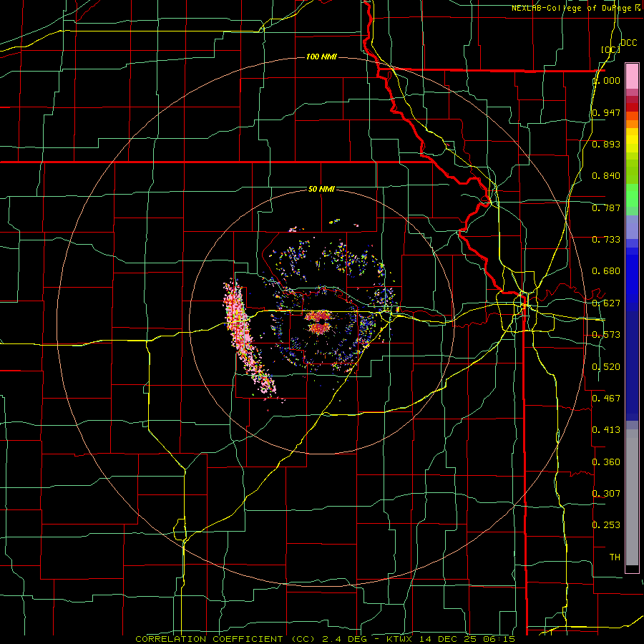Screen dimensions: 644x644
Task: Select the 0.307 legend value
Action: (606, 494)
